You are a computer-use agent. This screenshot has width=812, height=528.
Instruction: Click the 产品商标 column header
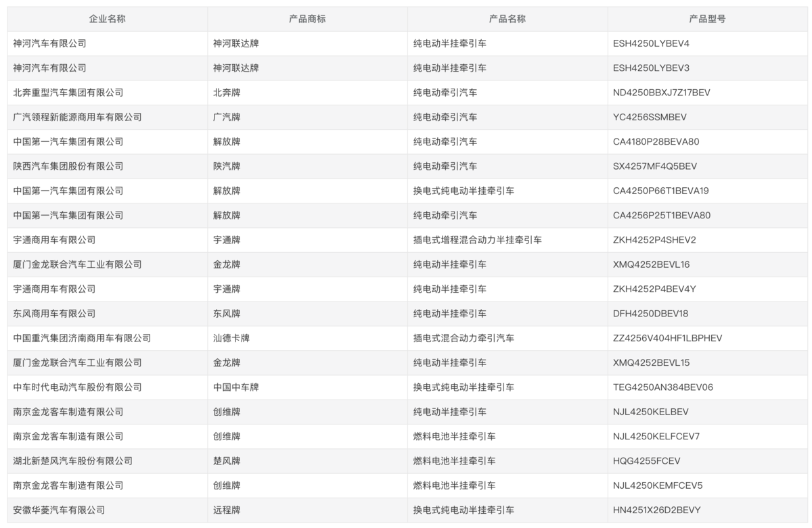point(307,19)
